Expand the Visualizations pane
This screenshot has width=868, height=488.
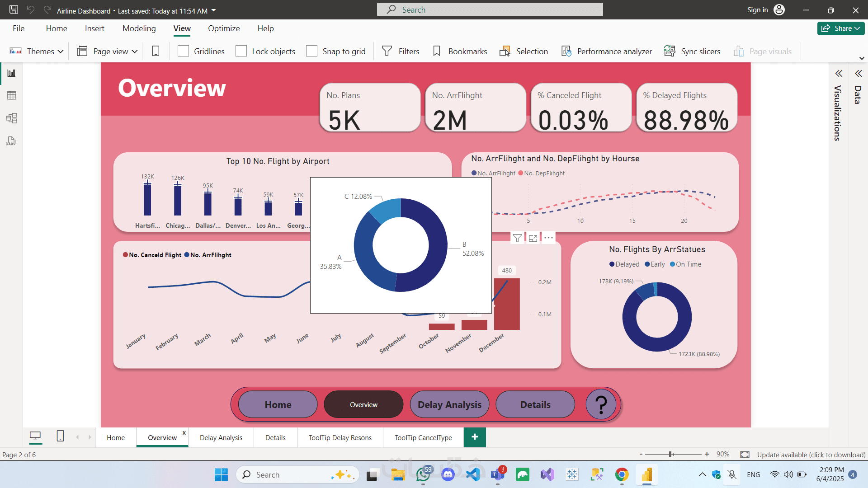[x=839, y=74]
